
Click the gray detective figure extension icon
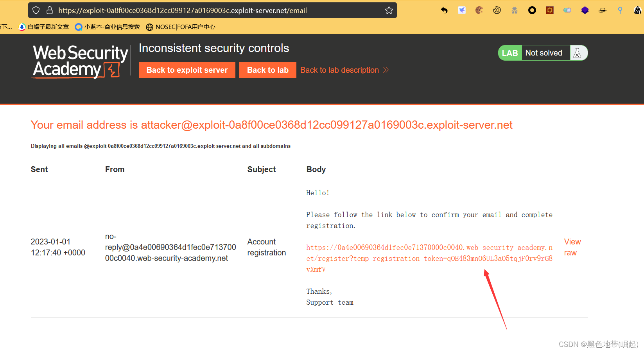(515, 10)
